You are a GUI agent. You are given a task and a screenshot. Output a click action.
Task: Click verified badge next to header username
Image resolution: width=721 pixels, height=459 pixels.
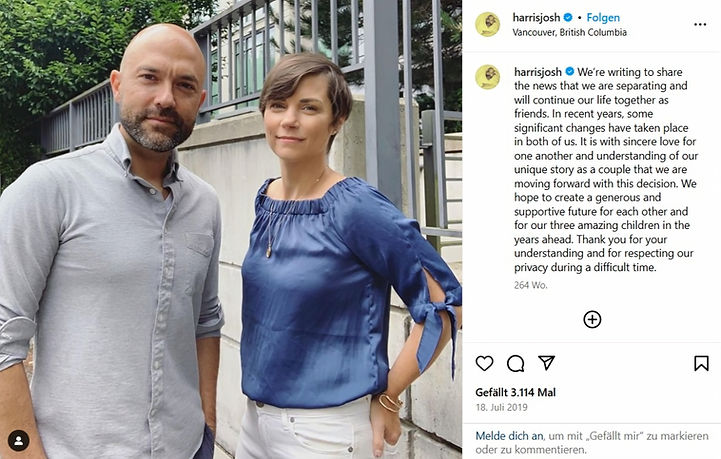tap(568, 17)
